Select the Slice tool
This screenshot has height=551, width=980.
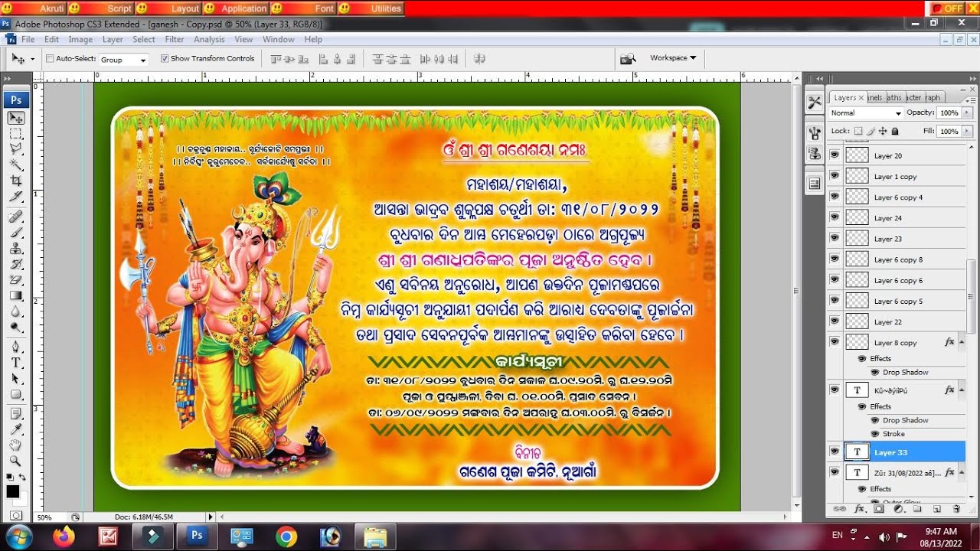tap(15, 197)
